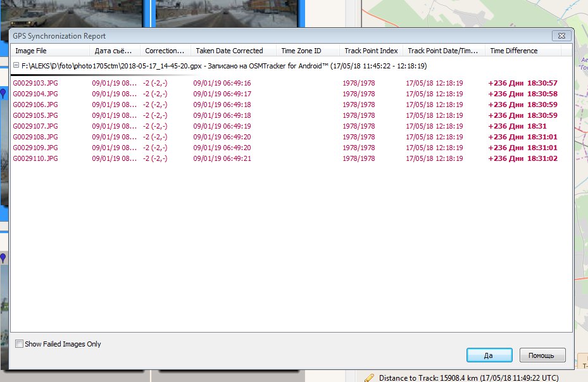Viewport: 588px width, 382px height.
Task: Click corrected date 09/01/19 06:49:16
Action: [x=222, y=83]
